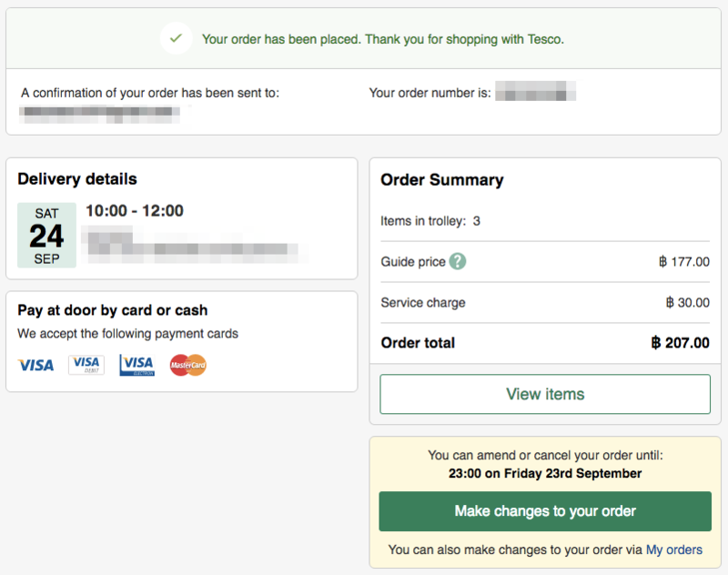Image resolution: width=728 pixels, height=575 pixels.
Task: Click the Order Summary heading
Action: tap(442, 180)
